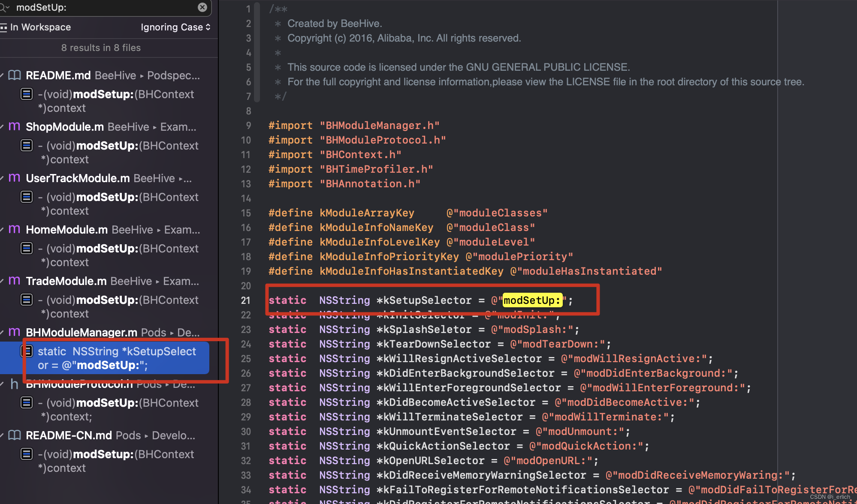Click the kModuleArrayKey define line
The height and width of the screenshot is (504, 857).
coord(408,213)
